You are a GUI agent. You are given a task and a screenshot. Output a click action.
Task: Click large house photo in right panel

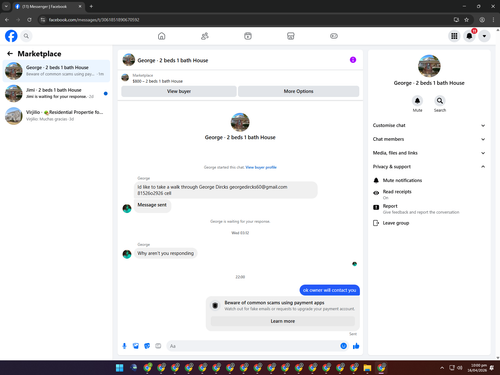[x=429, y=66]
